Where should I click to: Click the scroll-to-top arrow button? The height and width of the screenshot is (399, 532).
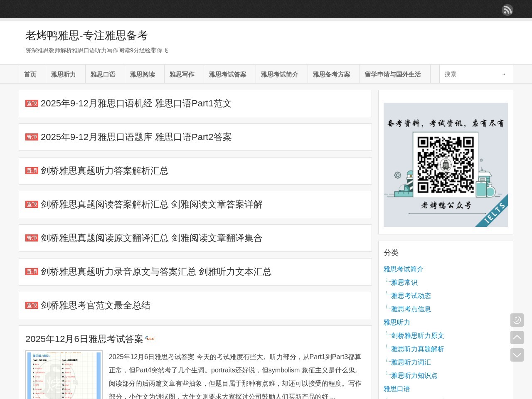pyautogui.click(x=517, y=337)
